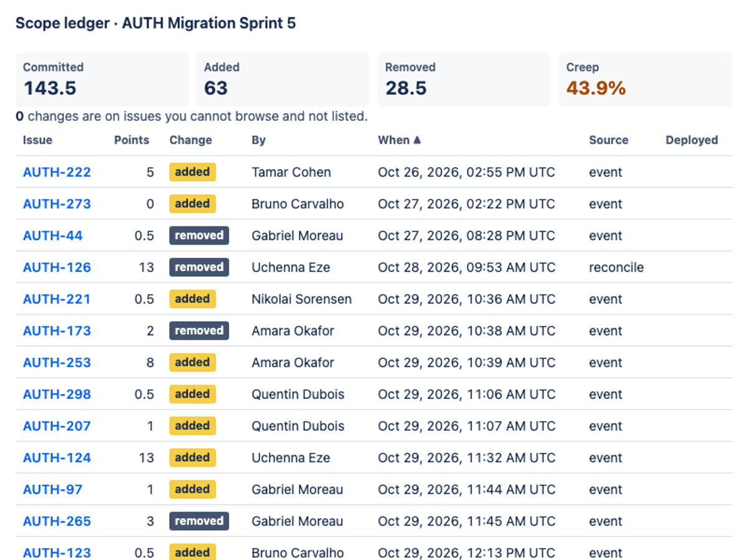The width and height of the screenshot is (747, 560).
Task: Click the By column header
Action: [258, 140]
